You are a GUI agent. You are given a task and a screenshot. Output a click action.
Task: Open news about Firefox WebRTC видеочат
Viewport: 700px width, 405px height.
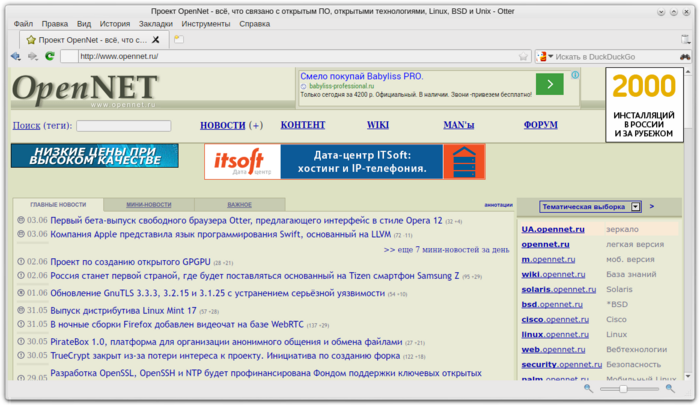177,324
